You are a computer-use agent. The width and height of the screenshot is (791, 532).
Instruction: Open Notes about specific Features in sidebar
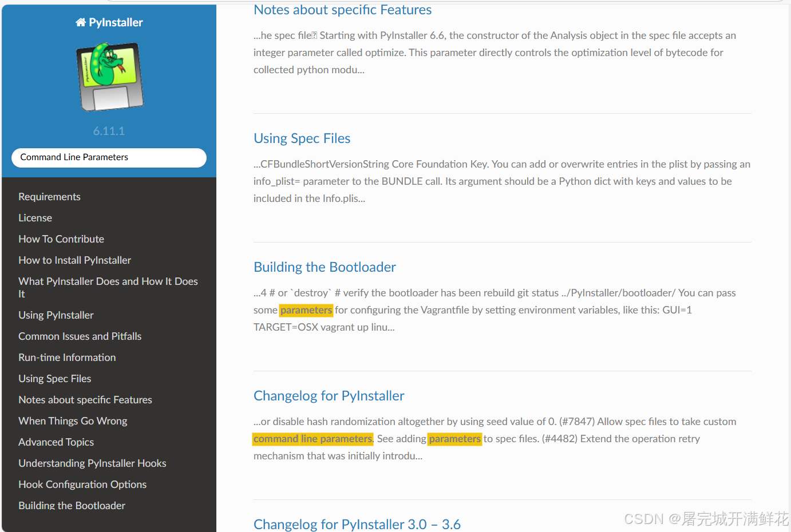point(85,400)
